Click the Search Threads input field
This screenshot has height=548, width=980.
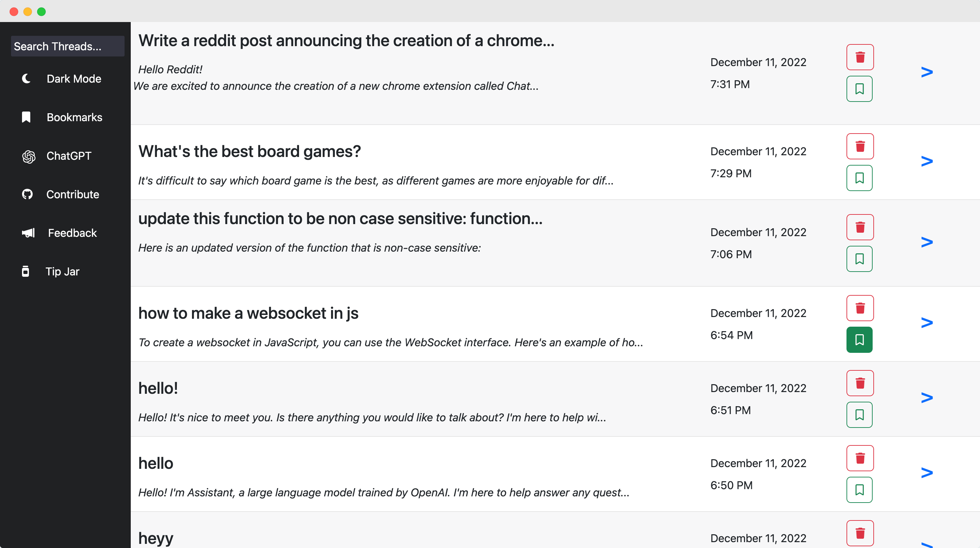coord(68,46)
